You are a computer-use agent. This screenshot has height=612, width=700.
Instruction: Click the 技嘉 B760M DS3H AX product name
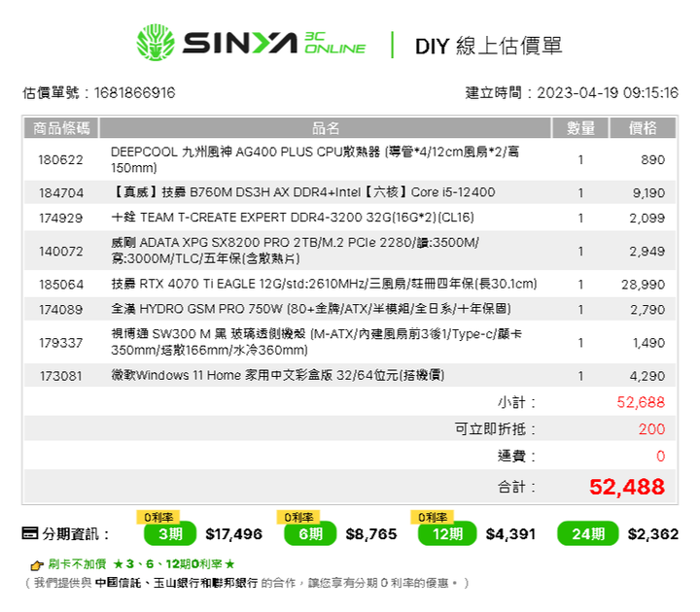pyautogui.click(x=303, y=192)
